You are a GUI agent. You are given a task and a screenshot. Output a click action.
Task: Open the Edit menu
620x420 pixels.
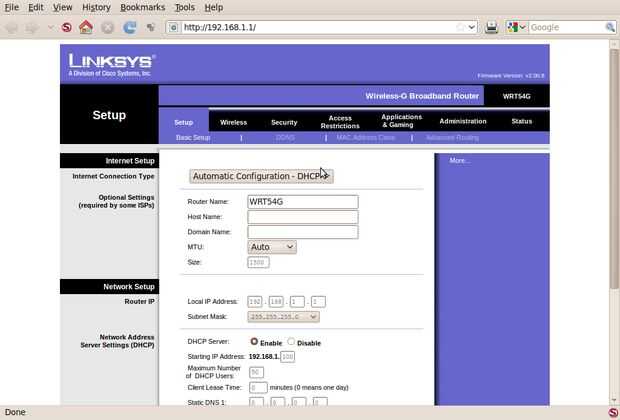point(36,7)
